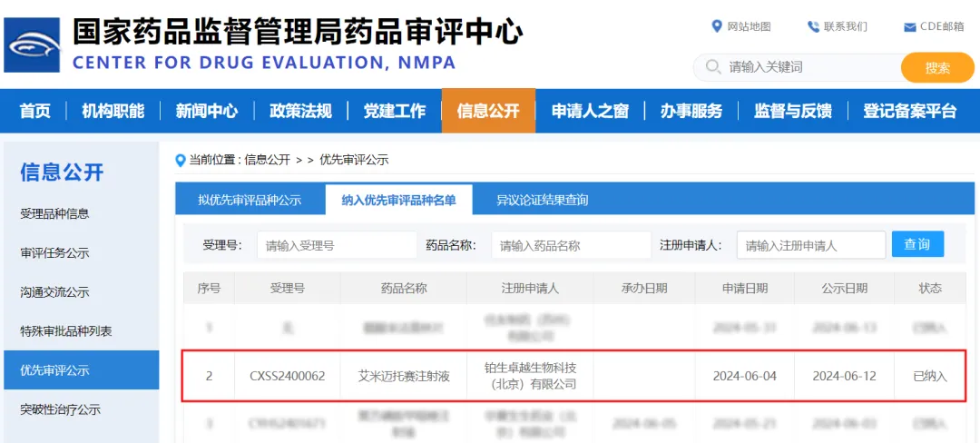Click 信息公开 in breadcrumb
The width and height of the screenshot is (980, 443).
coord(268,160)
